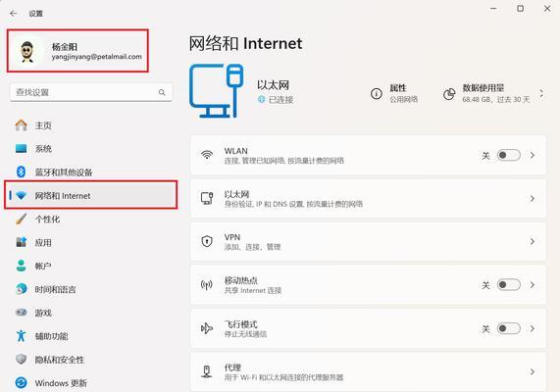Click the 属性 info circle icon
The width and height of the screenshot is (560, 392).
376,93
